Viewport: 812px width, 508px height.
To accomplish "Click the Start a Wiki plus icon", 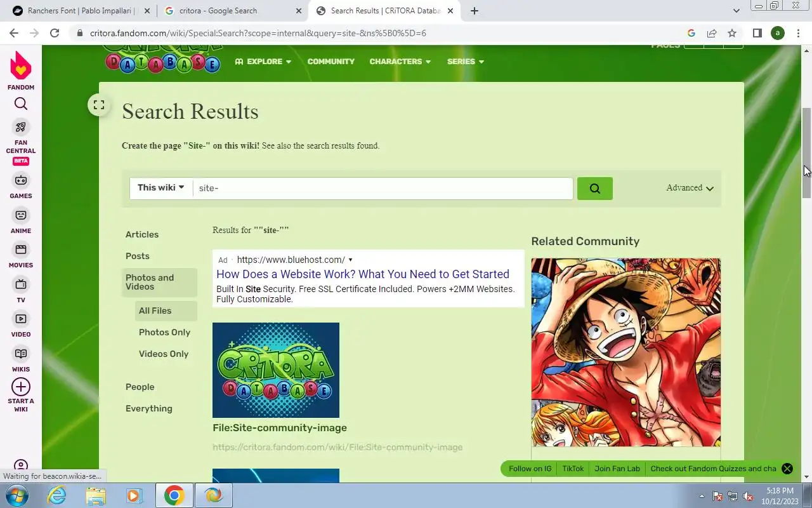I will 21,387.
